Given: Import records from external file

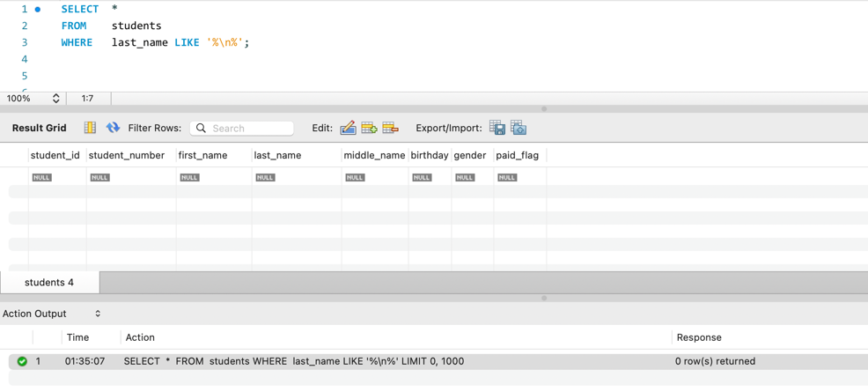Looking at the screenshot, I should pos(519,128).
